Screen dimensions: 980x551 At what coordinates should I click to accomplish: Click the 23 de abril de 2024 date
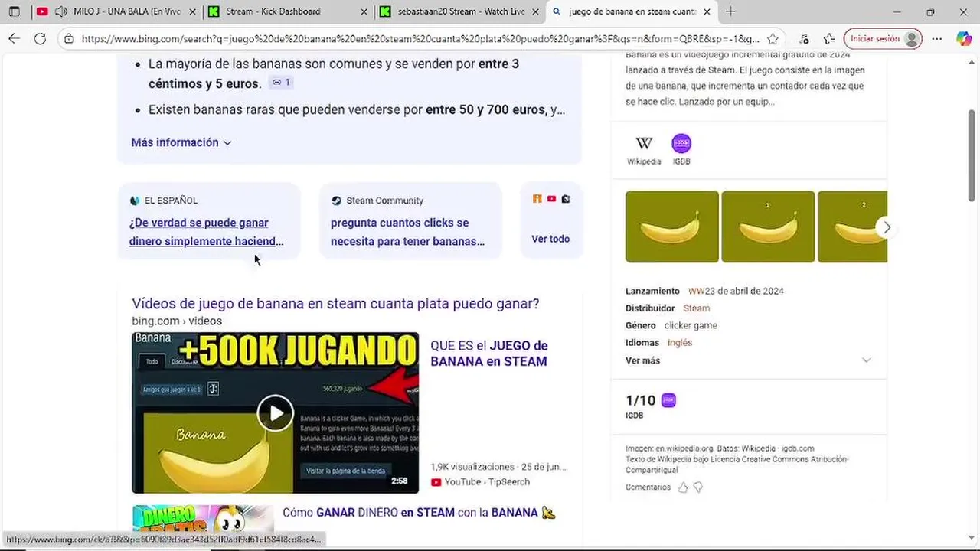point(744,291)
